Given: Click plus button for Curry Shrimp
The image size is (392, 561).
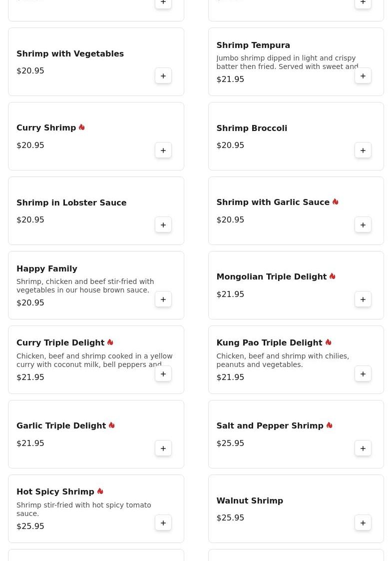Looking at the screenshot, I should click(x=163, y=150).
